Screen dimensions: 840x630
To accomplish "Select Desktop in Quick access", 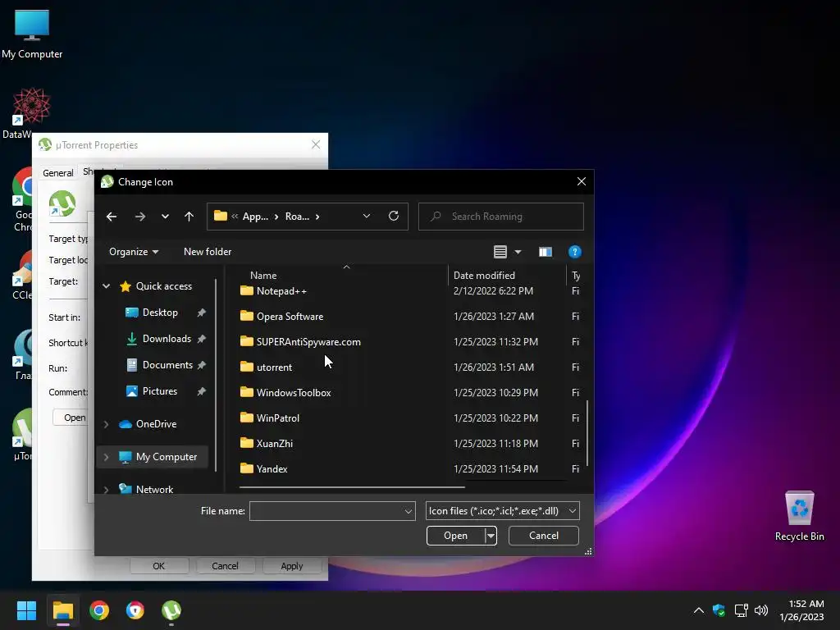I will click(160, 313).
